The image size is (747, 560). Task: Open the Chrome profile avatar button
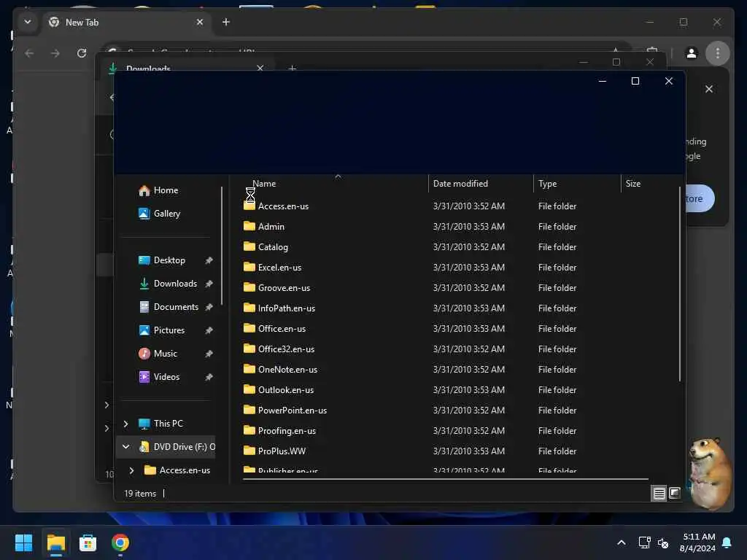pyautogui.click(x=692, y=53)
